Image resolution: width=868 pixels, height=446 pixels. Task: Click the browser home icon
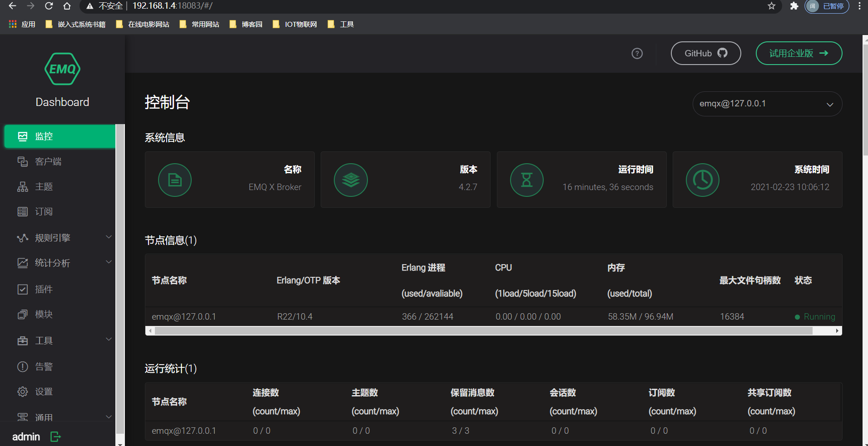pos(67,6)
